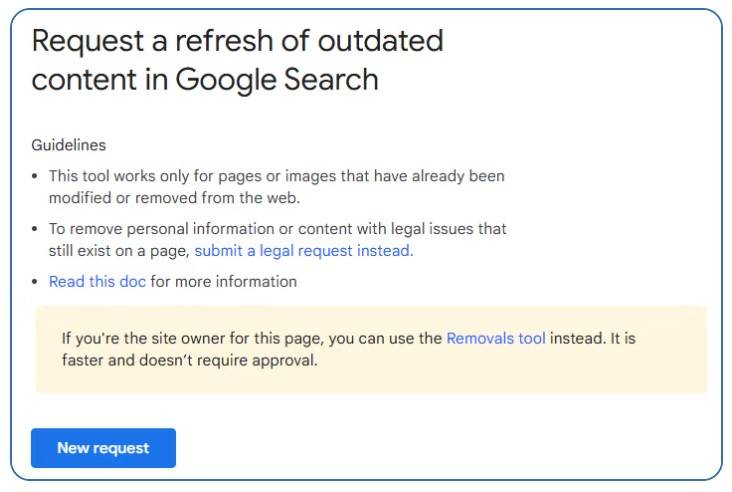Viewport: 732px width, 492px height.
Task: Click the words outdated in the page title
Action: (380, 41)
